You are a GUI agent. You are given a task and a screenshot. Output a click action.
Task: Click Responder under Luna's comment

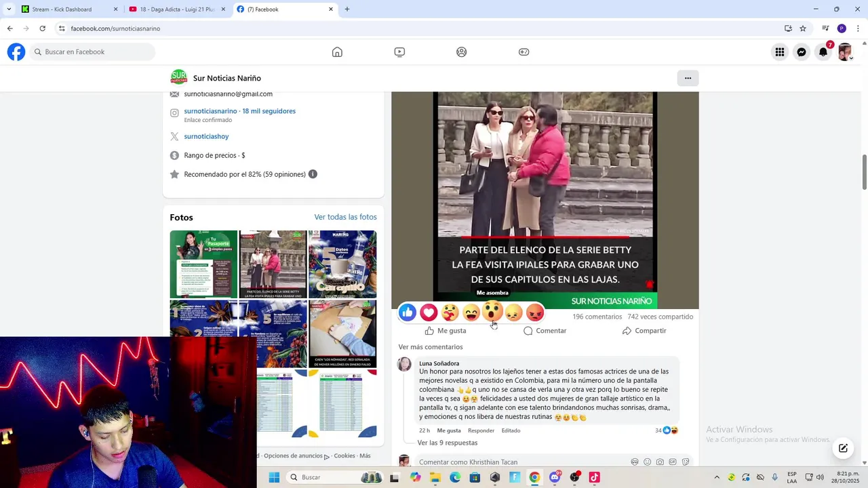click(481, 430)
